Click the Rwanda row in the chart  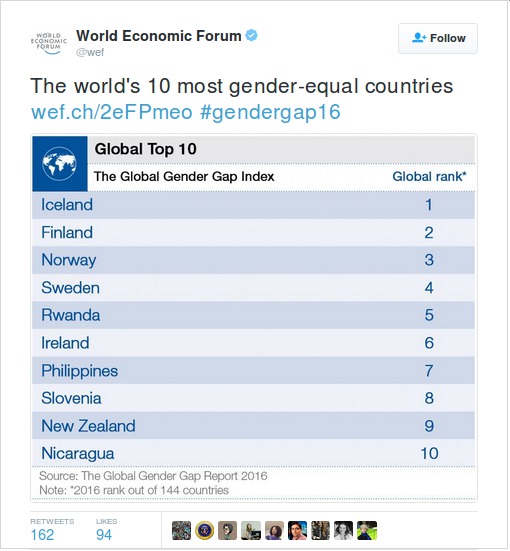[x=253, y=315]
